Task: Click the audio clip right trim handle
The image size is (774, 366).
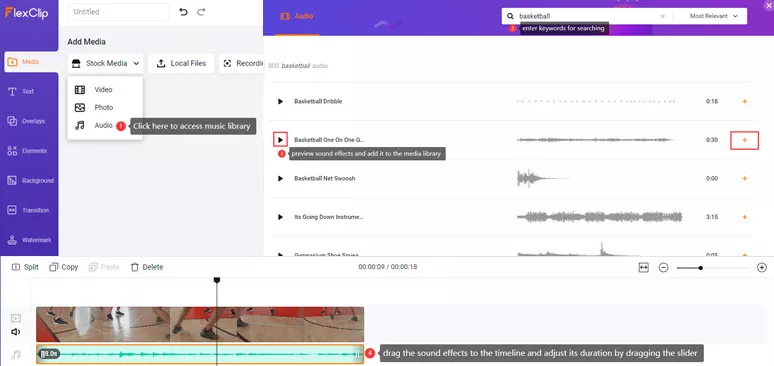Action: click(358, 354)
